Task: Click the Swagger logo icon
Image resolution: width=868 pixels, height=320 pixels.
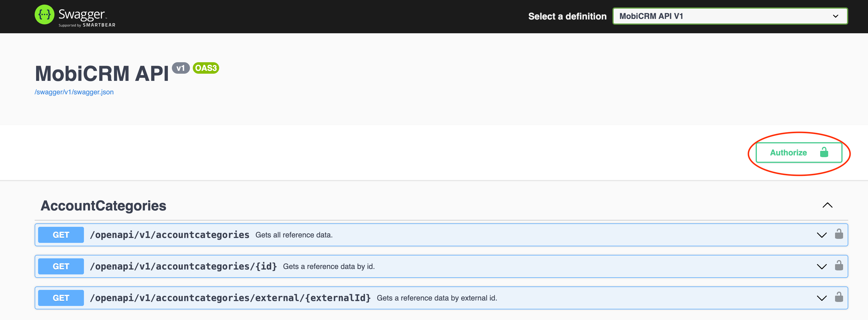Action: (x=44, y=15)
